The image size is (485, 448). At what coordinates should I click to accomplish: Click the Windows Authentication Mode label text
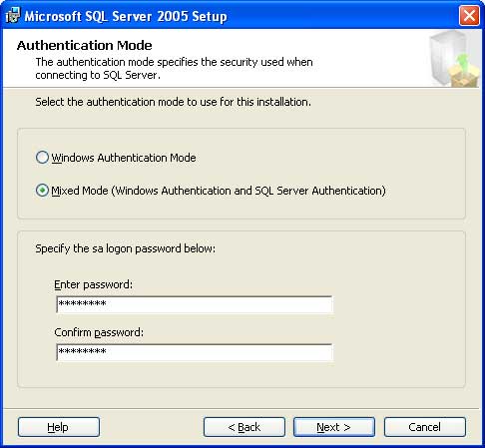(124, 158)
